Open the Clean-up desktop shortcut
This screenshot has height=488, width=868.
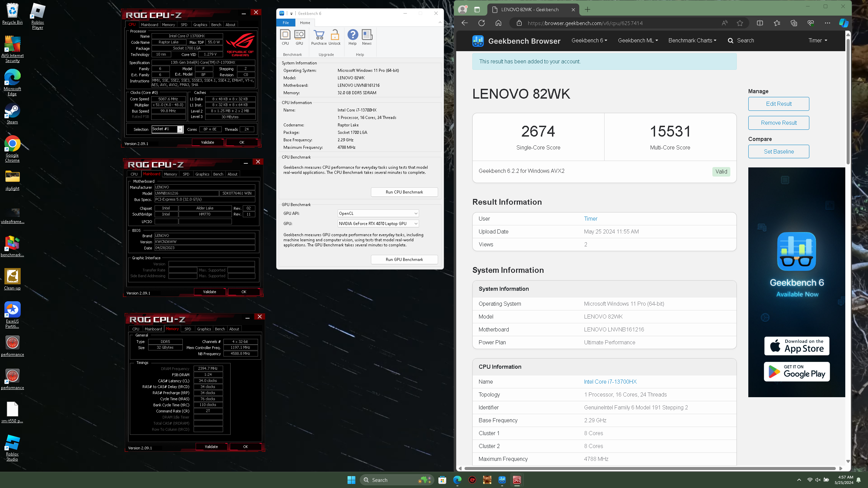pos(13,279)
